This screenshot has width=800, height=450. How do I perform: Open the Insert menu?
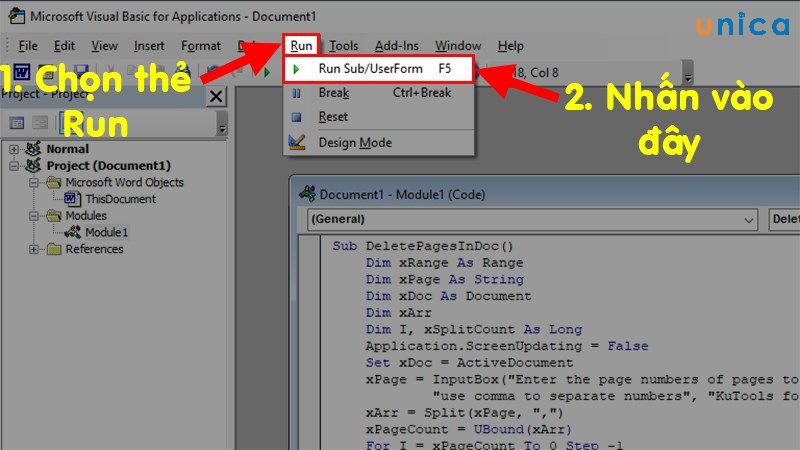pyautogui.click(x=149, y=46)
